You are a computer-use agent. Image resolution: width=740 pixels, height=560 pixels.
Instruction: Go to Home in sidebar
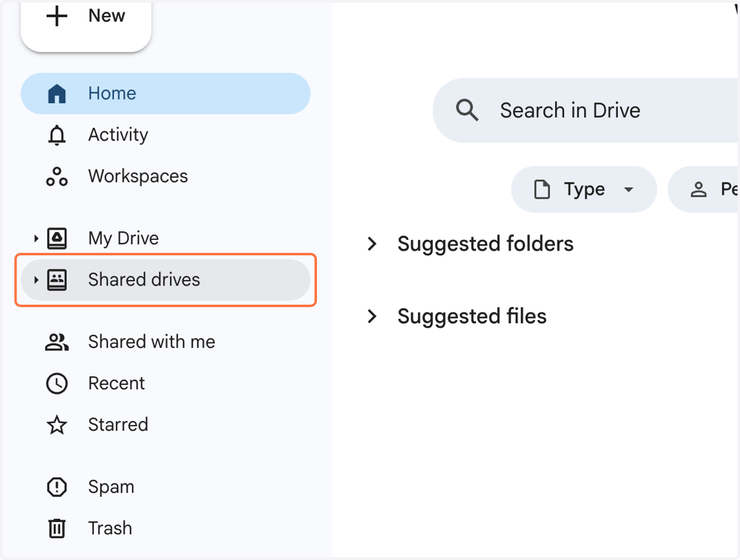pyautogui.click(x=165, y=94)
